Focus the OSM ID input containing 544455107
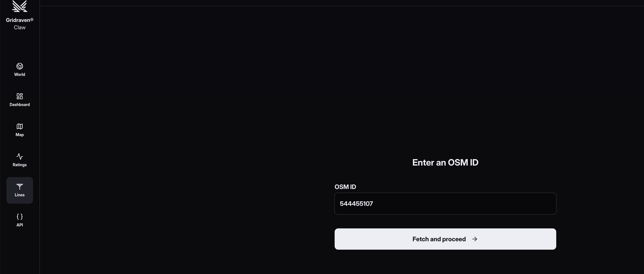This screenshot has width=644, height=274. [445, 204]
